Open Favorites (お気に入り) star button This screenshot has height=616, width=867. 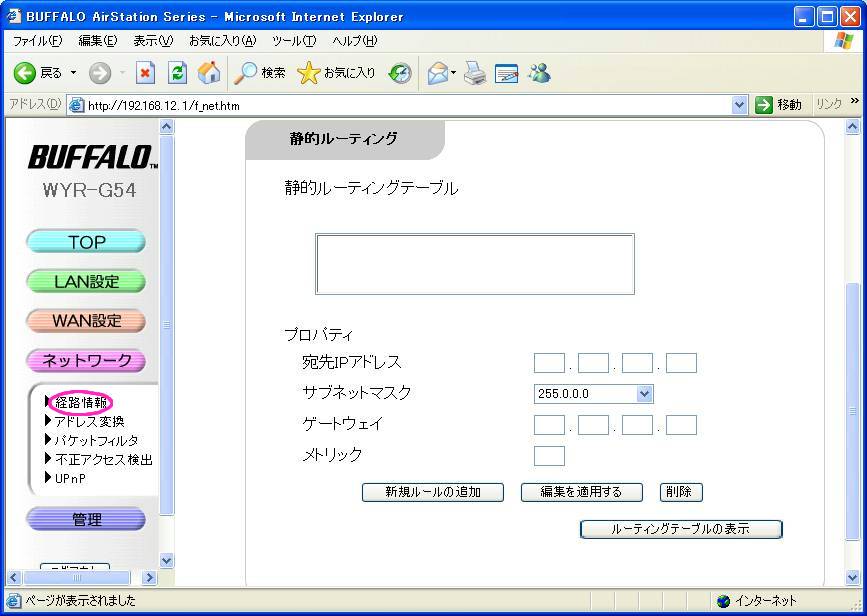[x=337, y=73]
